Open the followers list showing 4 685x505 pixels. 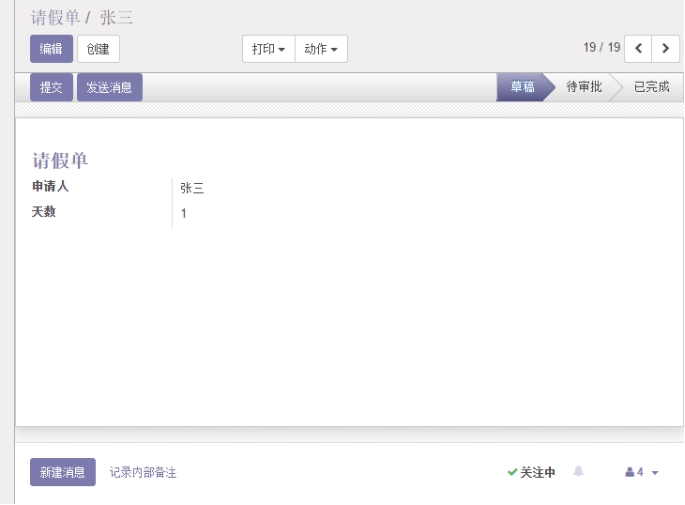click(641, 472)
